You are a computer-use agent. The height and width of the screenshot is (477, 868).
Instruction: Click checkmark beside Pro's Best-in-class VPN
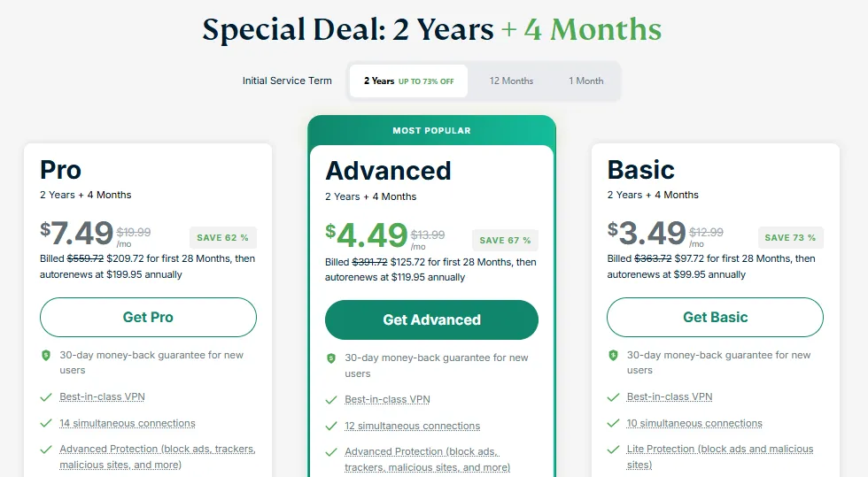[x=46, y=397]
